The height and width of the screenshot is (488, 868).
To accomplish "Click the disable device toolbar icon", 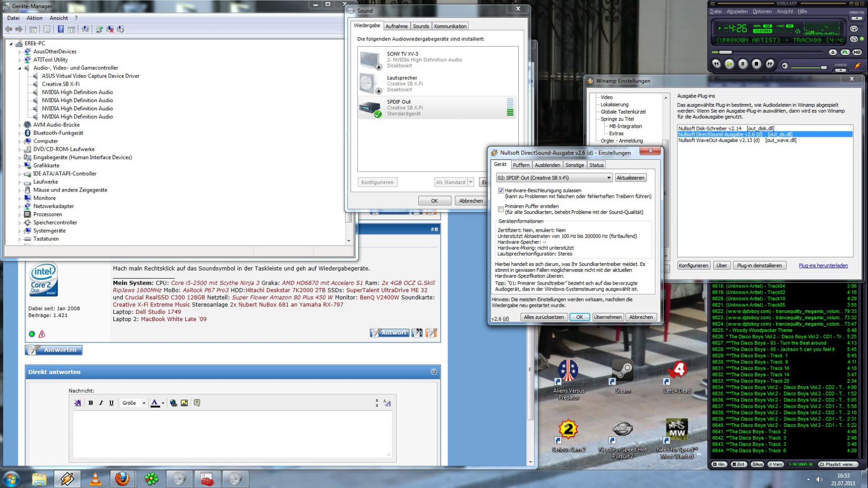I will click(x=120, y=29).
